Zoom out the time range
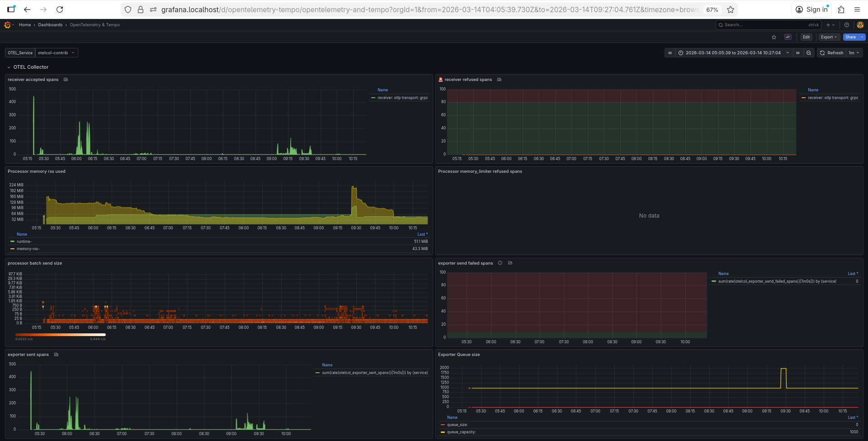 pos(809,53)
